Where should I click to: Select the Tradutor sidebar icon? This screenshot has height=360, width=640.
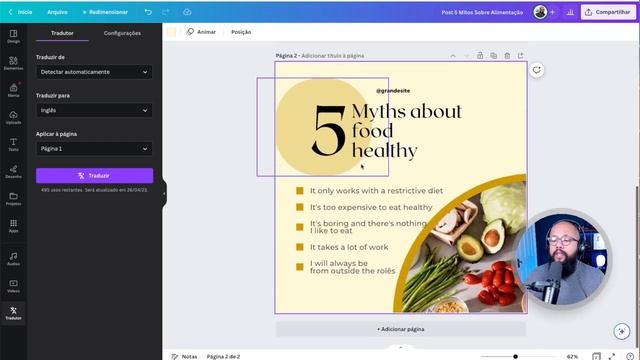click(x=13, y=313)
